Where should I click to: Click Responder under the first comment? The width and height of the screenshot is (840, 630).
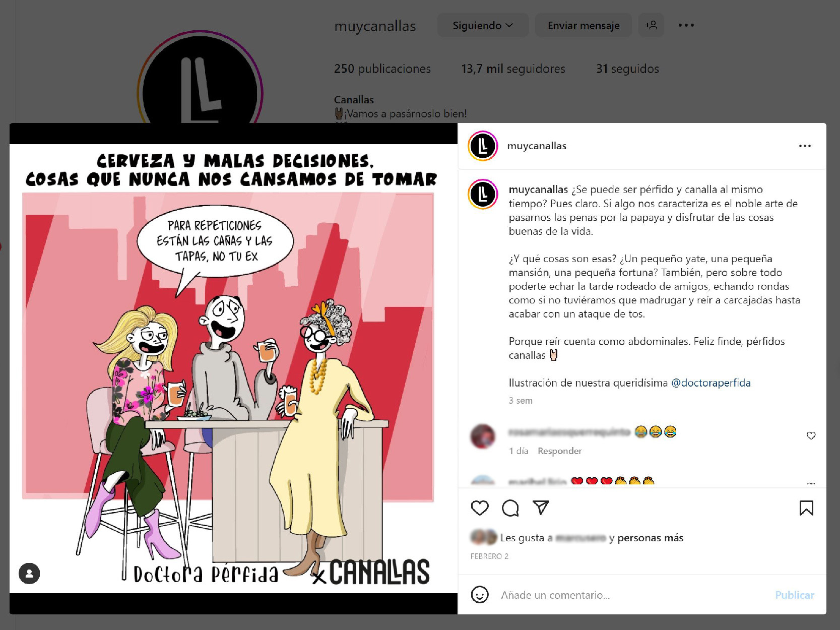559,451
